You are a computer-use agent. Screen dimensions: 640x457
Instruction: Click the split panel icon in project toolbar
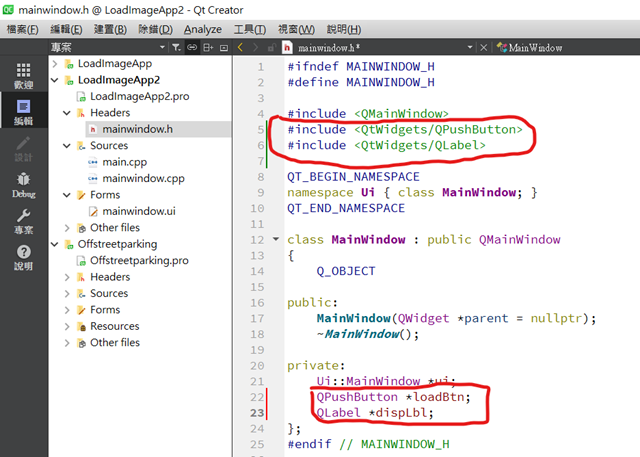pyautogui.click(x=208, y=47)
